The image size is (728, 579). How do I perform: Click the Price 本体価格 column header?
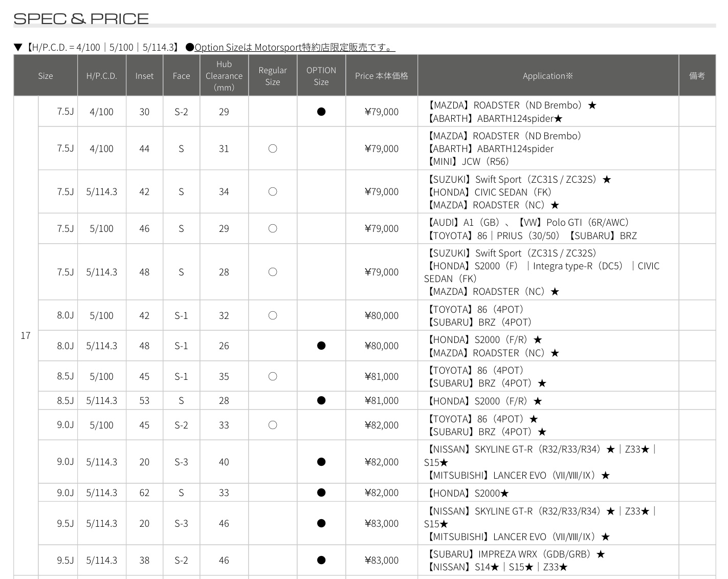pos(382,76)
